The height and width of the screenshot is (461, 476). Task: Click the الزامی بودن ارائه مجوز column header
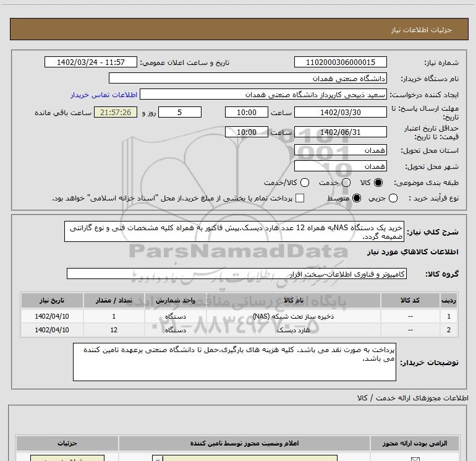click(x=415, y=444)
